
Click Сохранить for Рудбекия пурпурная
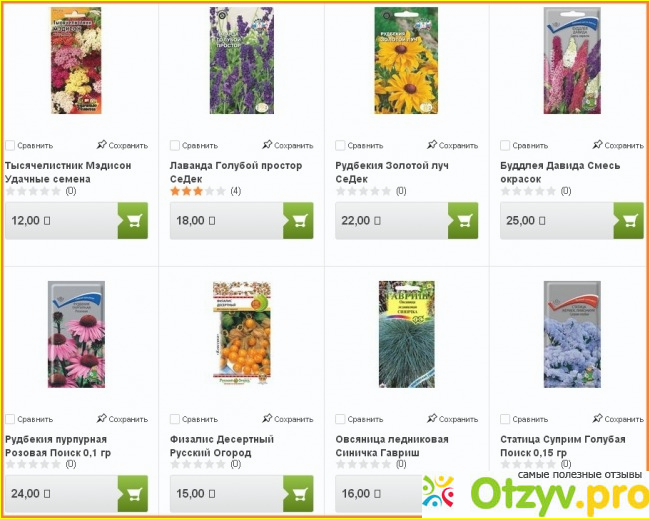coord(122,419)
